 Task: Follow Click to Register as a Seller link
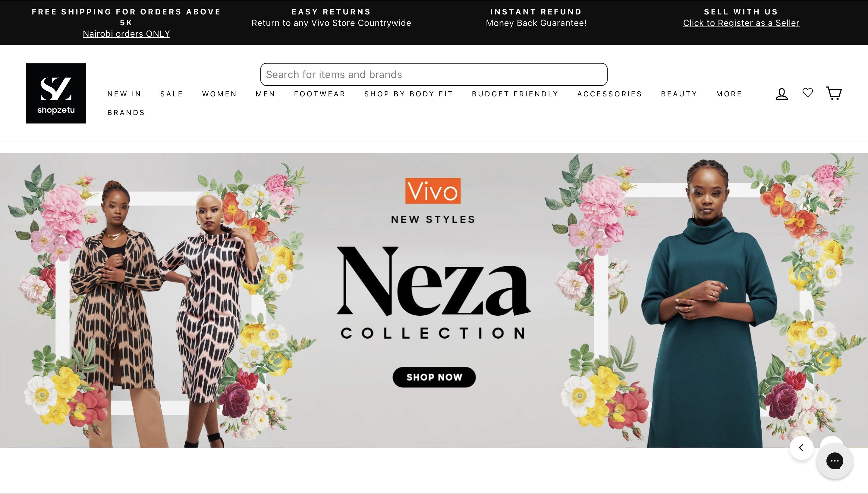741,23
